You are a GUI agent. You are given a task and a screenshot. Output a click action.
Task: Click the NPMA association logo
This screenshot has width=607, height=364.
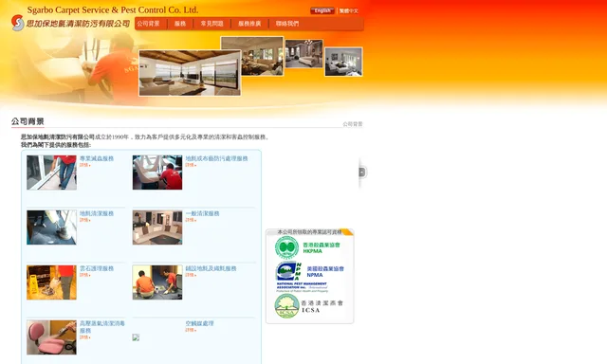[288, 271]
